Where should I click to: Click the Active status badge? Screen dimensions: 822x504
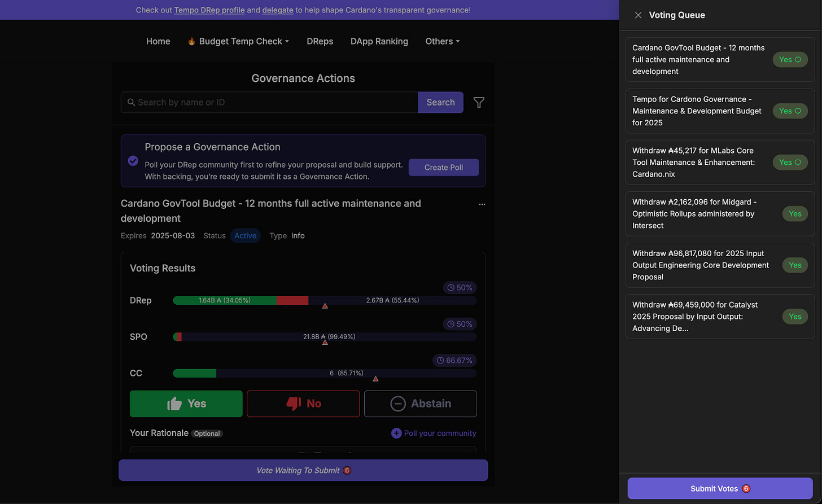(x=245, y=236)
